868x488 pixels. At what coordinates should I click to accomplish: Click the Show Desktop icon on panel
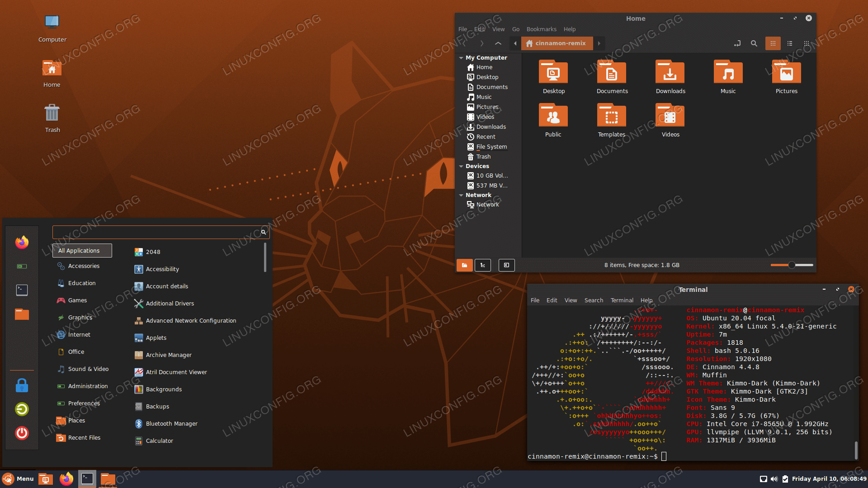pyautogui.click(x=45, y=479)
